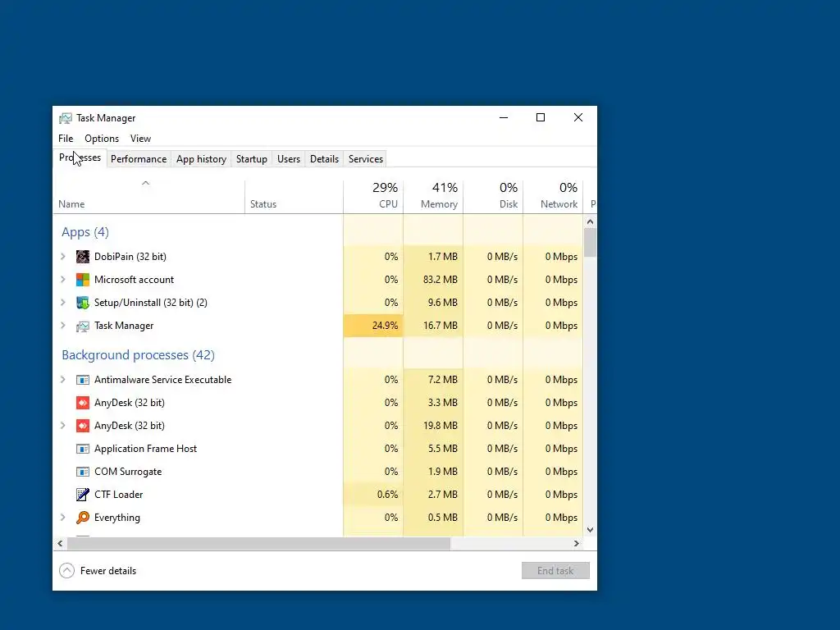
Task: Click the Application Frame Host icon
Action: [x=83, y=449]
